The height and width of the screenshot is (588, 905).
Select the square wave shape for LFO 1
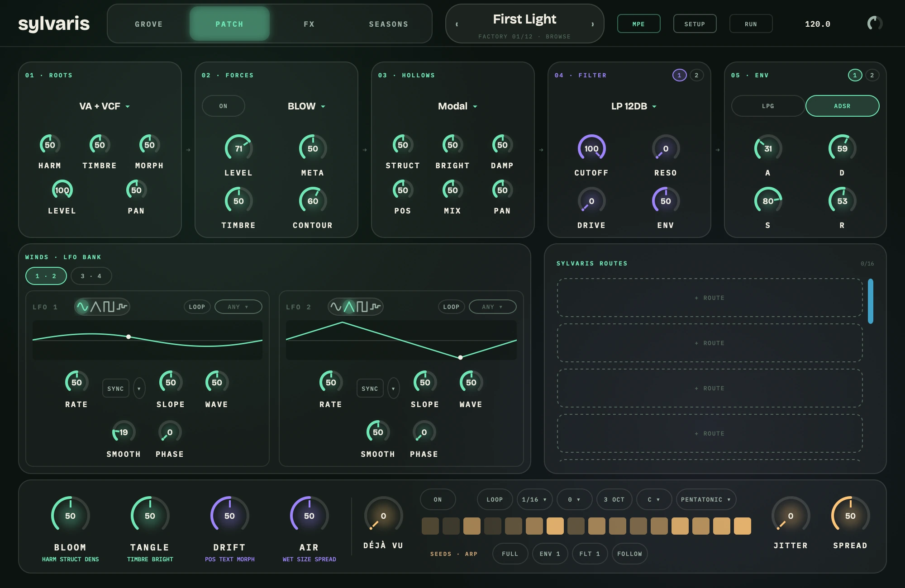pos(109,307)
